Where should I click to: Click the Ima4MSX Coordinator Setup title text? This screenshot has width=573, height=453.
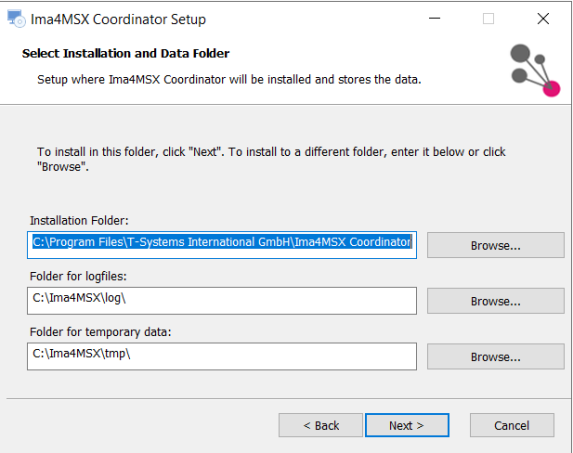(118, 19)
